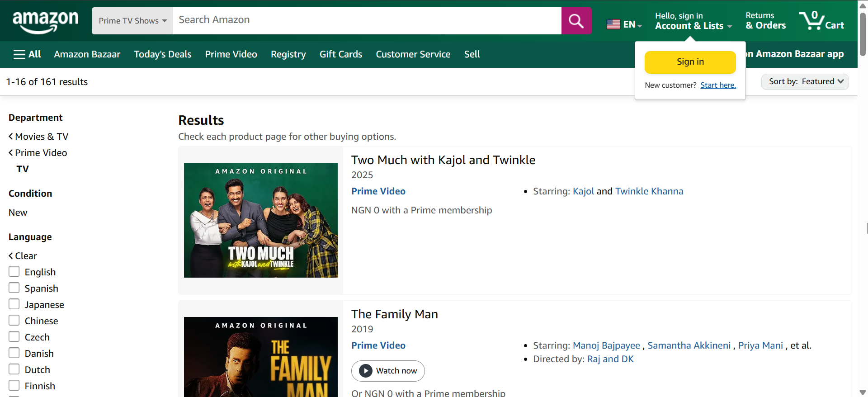Follow the Start here link
The width and height of the screenshot is (868, 397).
[x=718, y=85]
